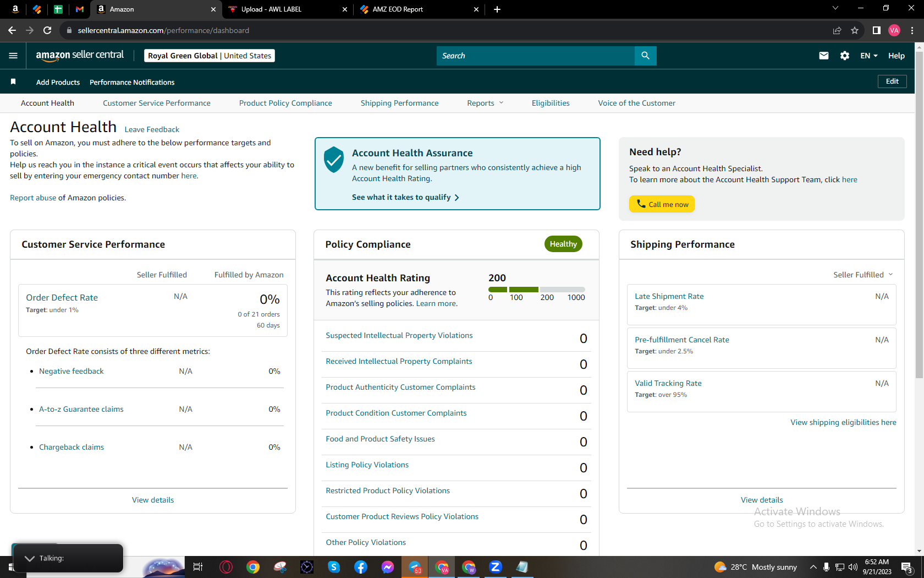Viewport: 924px width, 578px height.
Task: Click the Order Defect Rate link
Action: coord(62,297)
